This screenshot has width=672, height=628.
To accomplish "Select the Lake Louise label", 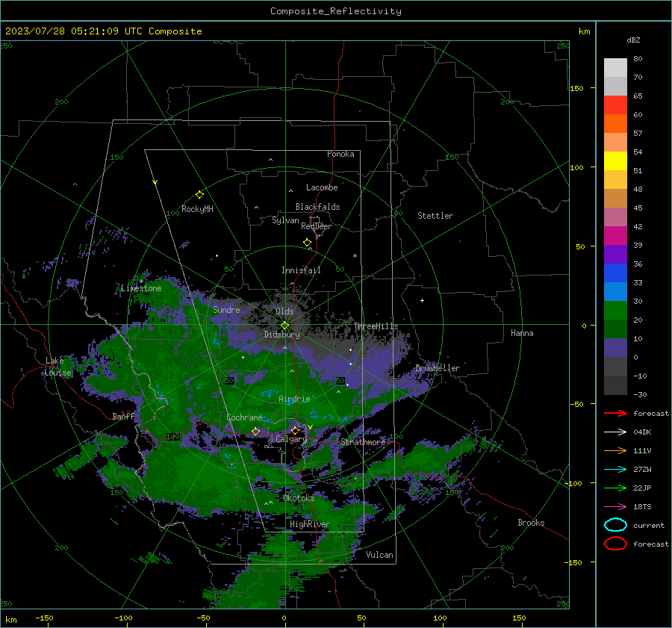I will [x=57, y=367].
